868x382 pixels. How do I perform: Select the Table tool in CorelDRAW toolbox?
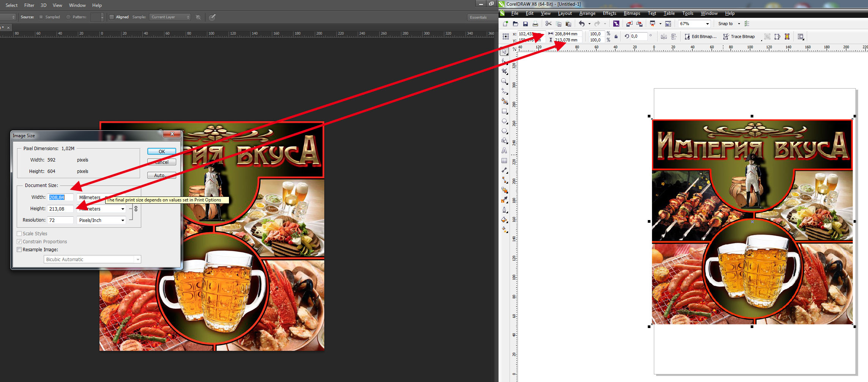tap(504, 161)
